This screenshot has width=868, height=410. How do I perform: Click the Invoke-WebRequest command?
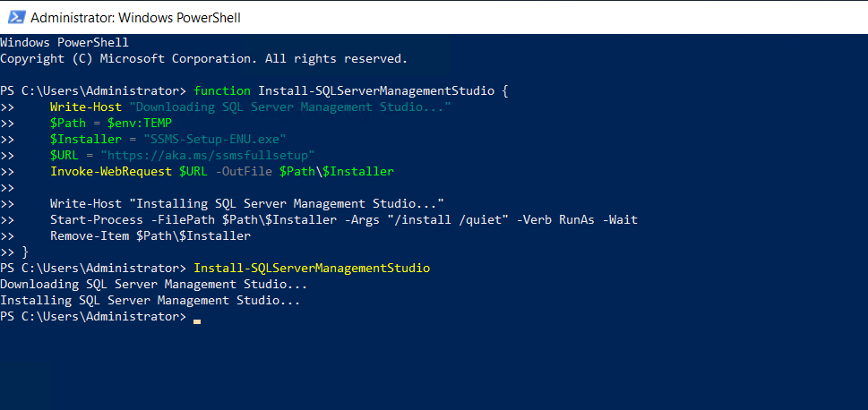pos(111,171)
